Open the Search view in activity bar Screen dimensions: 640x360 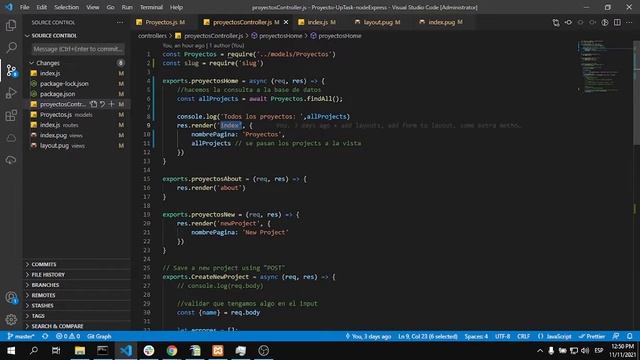click(11, 47)
